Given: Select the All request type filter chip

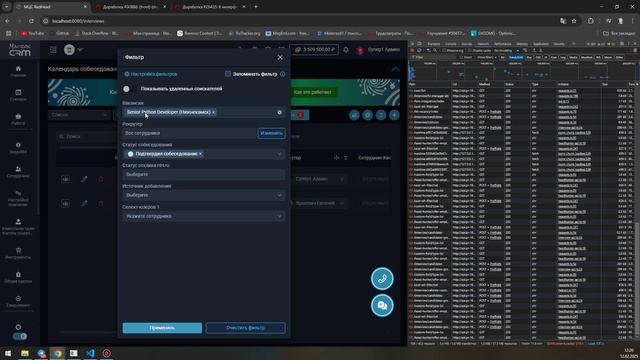Looking at the screenshot, I should (x=502, y=58).
